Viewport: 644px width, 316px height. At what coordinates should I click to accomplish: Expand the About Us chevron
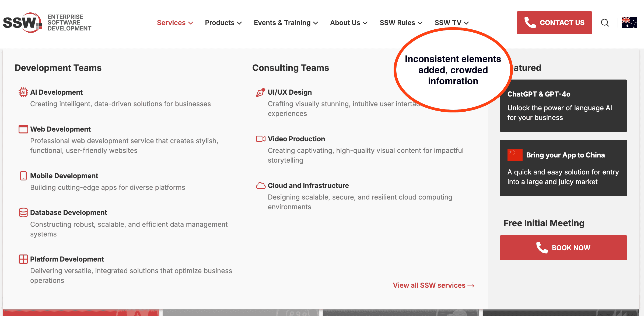(x=365, y=23)
